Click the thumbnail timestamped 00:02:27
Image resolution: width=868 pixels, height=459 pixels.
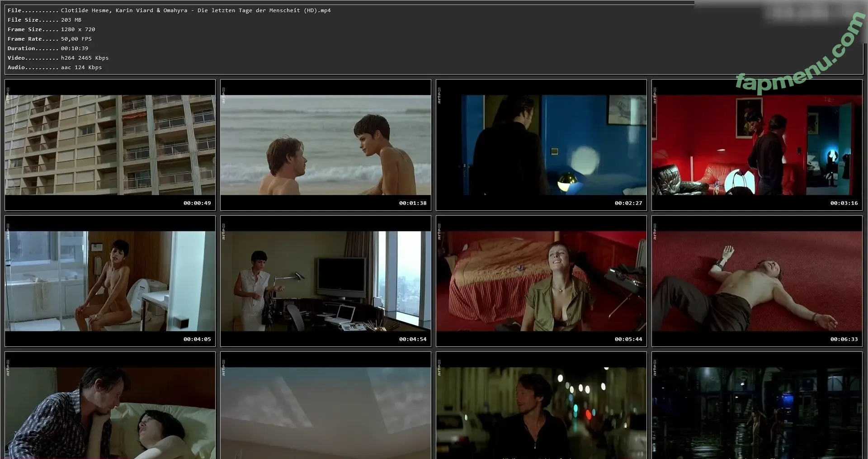coord(541,145)
